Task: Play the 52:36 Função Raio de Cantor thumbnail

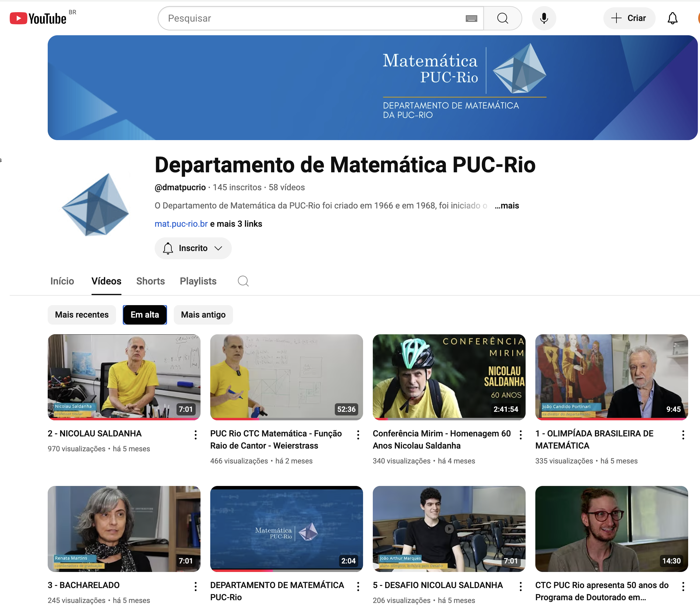Action: (x=287, y=377)
